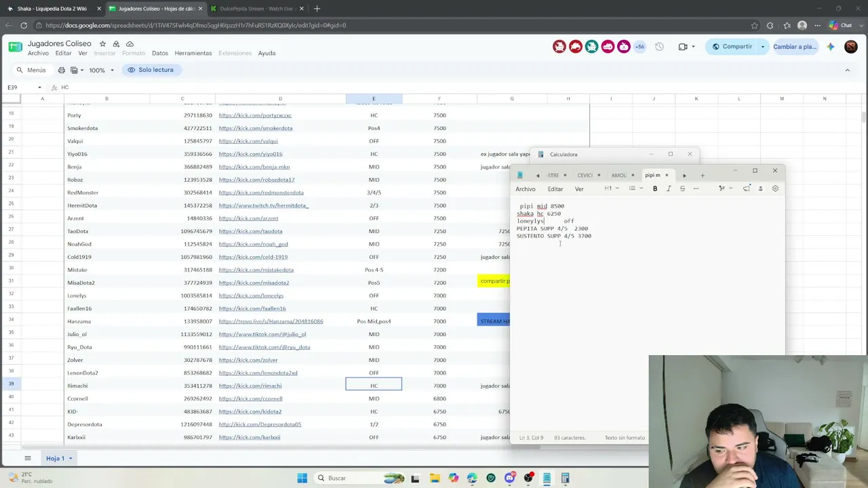The width and height of the screenshot is (868, 488).
Task: Open filter views dropdown icon
Action: [77, 70]
